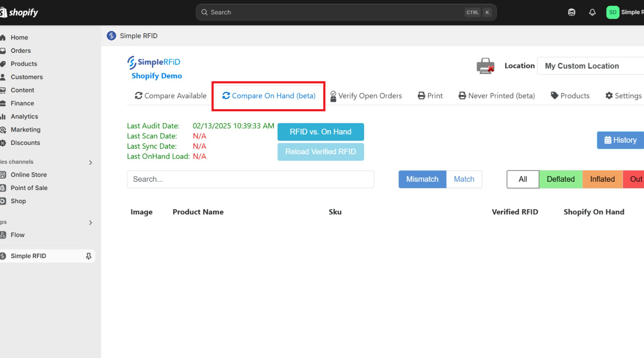
Task: Click the top Shopify search bar
Action: 346,12
